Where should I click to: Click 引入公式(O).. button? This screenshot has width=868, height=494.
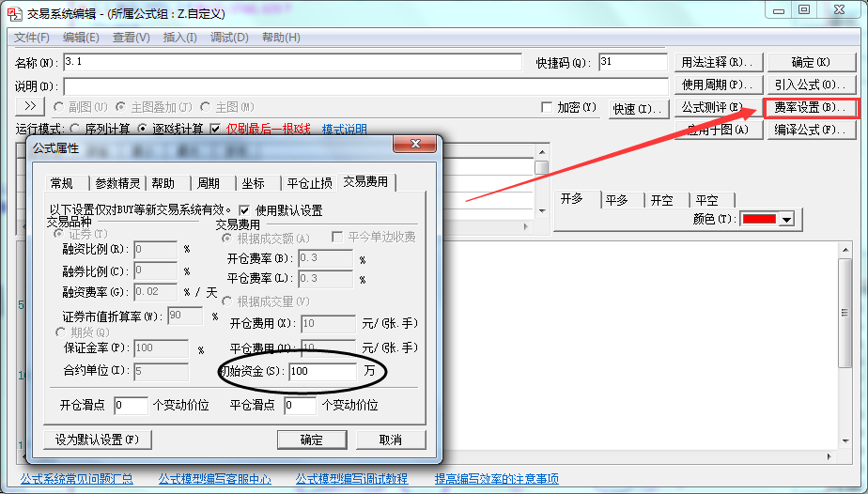point(812,85)
